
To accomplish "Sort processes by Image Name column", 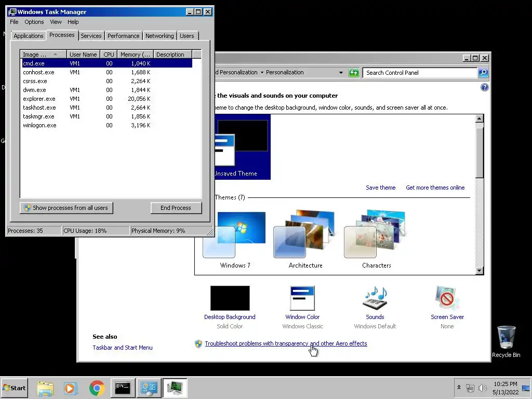I will 44,54.
